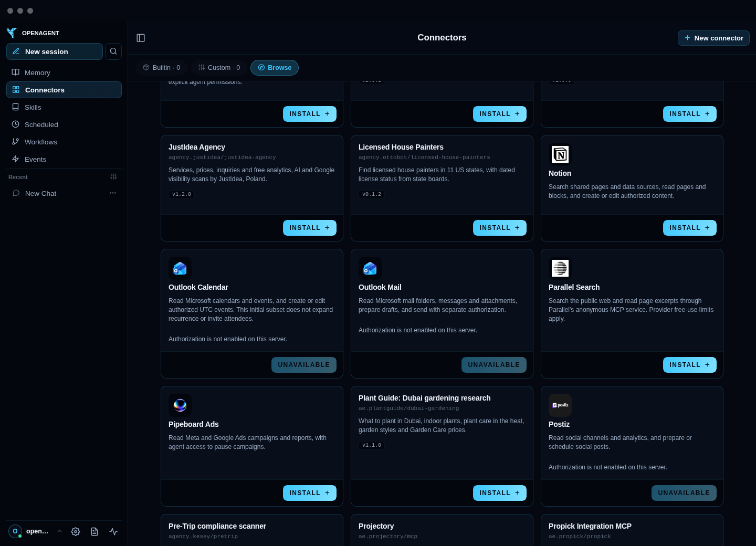This screenshot has width=756, height=546.
Task: Open the Outlook Mail connector card
Action: (x=442, y=313)
